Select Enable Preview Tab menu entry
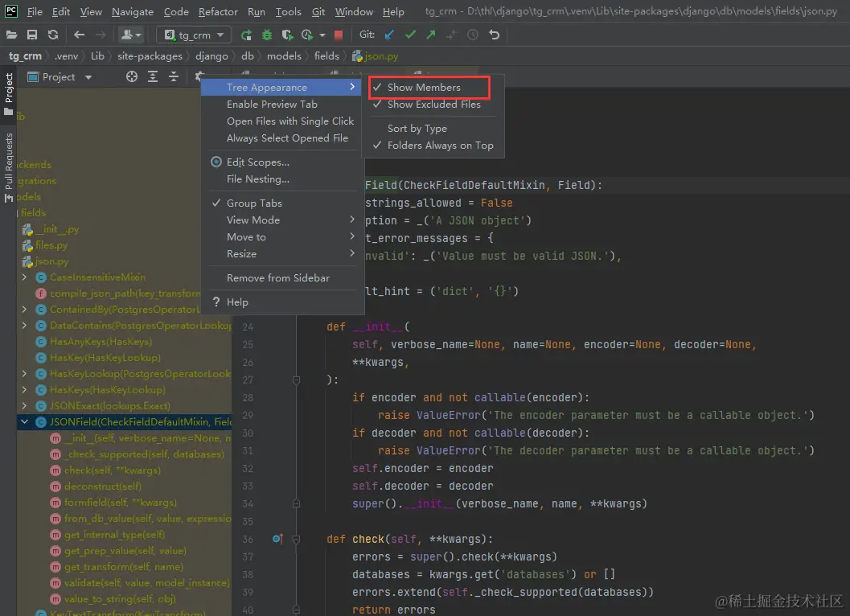The height and width of the screenshot is (616, 850). (x=272, y=105)
